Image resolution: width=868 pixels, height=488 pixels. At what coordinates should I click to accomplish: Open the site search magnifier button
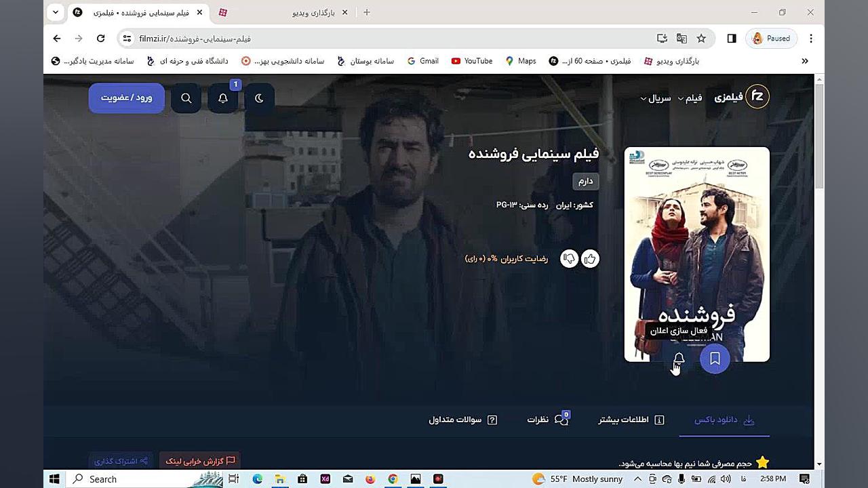click(186, 98)
